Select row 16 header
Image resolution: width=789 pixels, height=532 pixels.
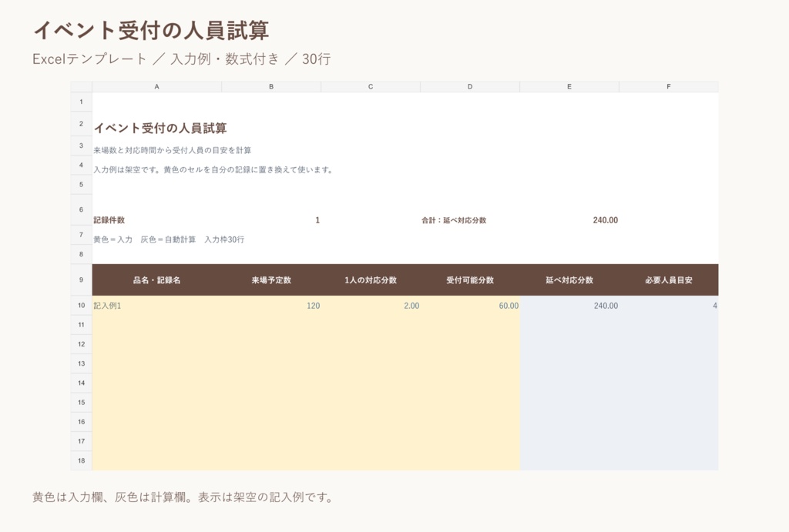(x=81, y=422)
